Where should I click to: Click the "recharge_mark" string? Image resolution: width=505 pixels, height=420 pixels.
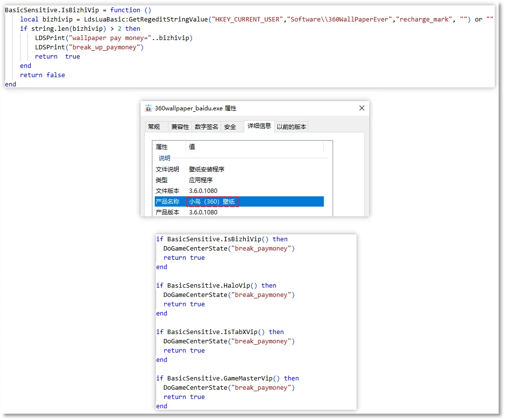[424, 20]
